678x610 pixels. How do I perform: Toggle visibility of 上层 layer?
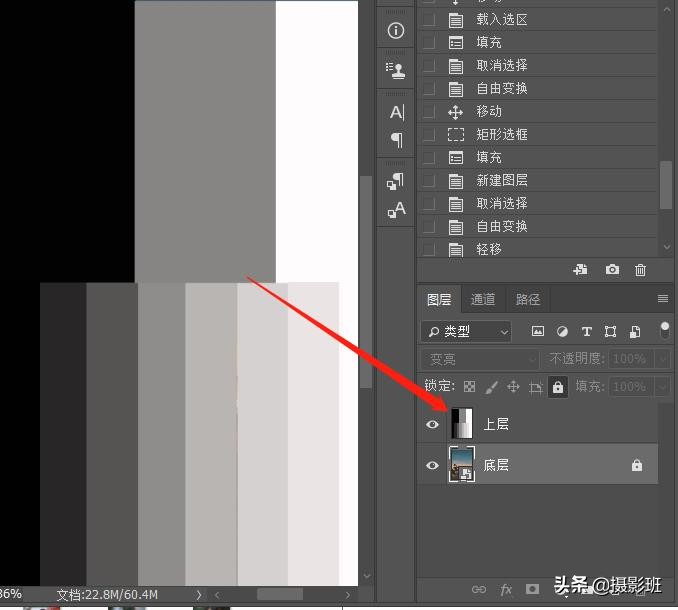(x=432, y=424)
